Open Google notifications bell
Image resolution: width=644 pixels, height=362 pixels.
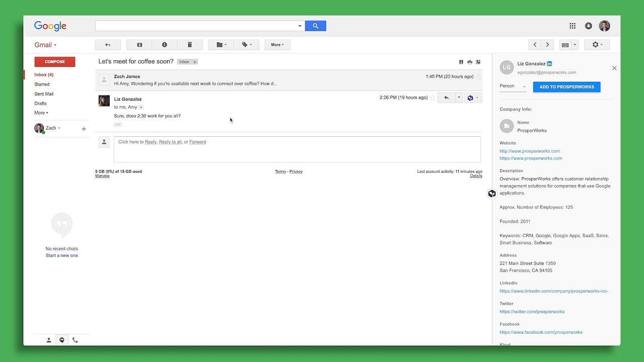coord(589,26)
